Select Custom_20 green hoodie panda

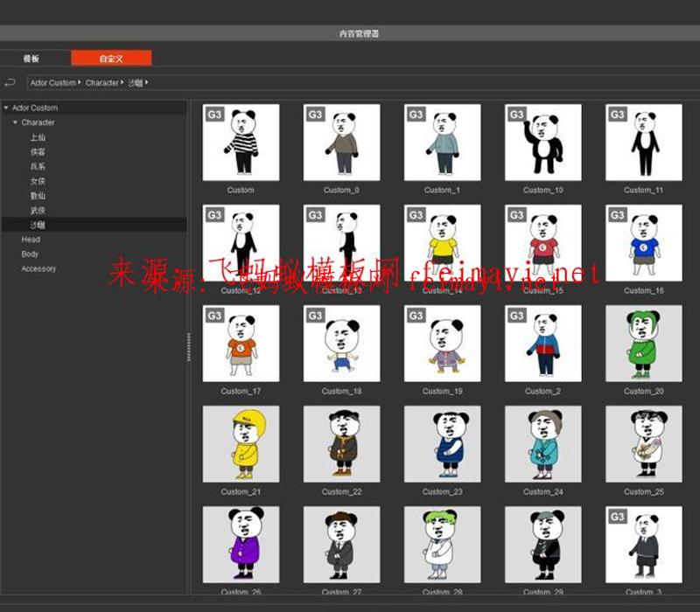point(643,344)
